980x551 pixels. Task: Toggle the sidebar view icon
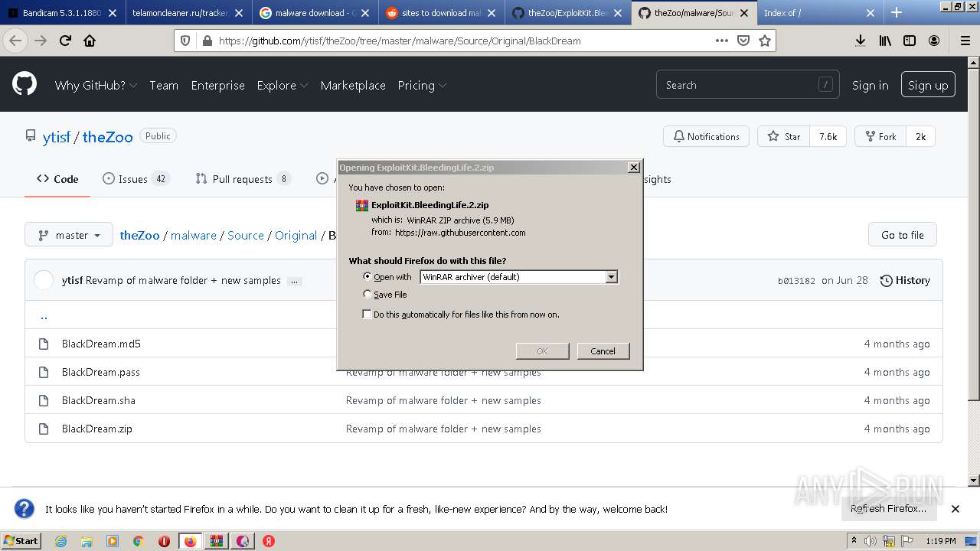(x=910, y=41)
